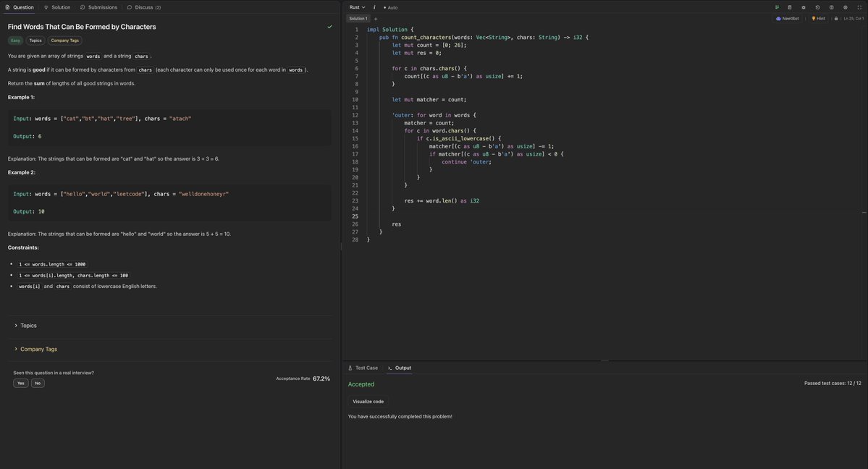
Task: Click the language info 'i' icon
Action: coord(374,7)
